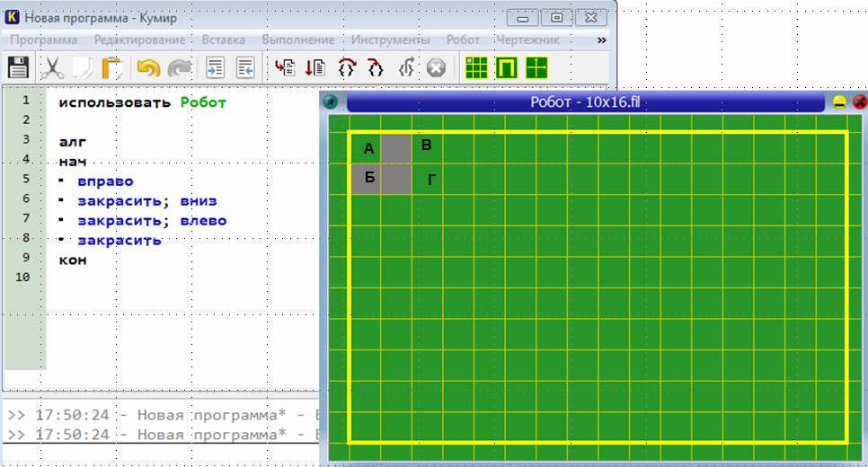Click line 5 'вправо' in the code editor
Image resolution: width=868 pixels, height=467 pixels.
point(105,181)
